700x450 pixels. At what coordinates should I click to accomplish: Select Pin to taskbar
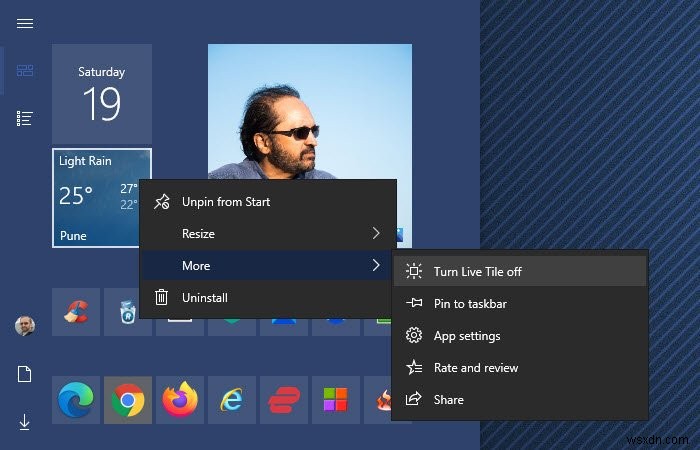520,304
